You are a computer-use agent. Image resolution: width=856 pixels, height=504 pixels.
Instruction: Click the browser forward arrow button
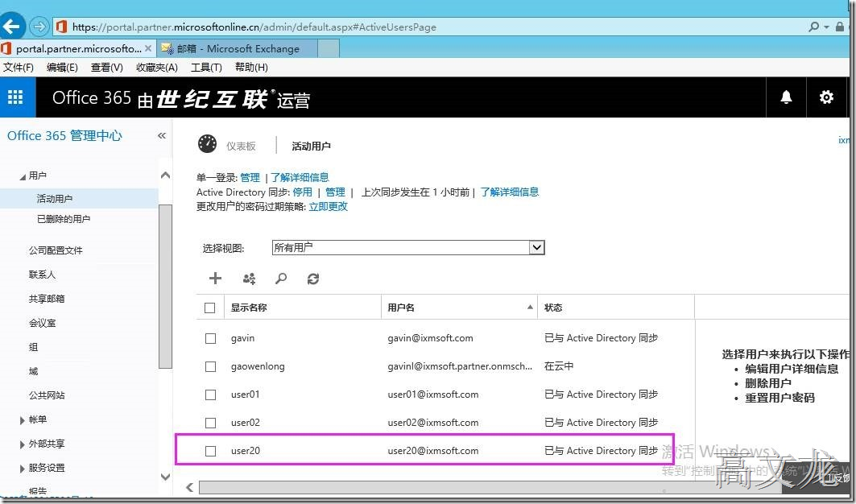[x=39, y=27]
